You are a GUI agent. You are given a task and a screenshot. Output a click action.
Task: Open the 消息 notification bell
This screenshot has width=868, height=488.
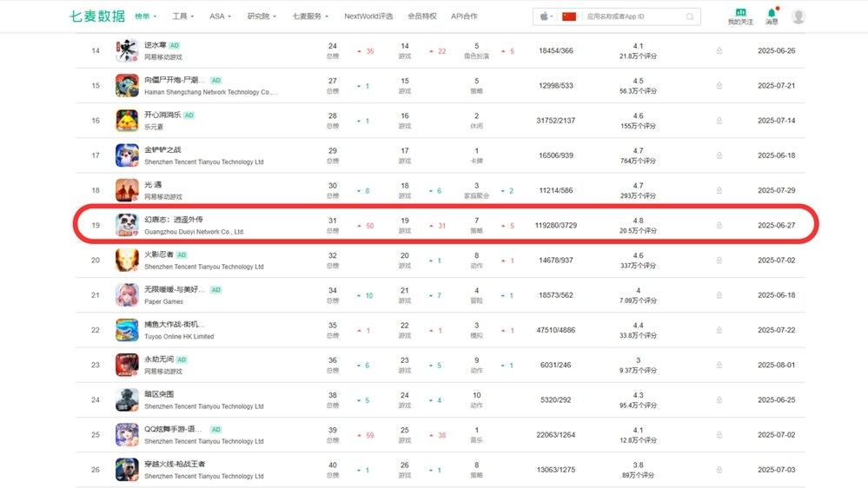pos(772,13)
